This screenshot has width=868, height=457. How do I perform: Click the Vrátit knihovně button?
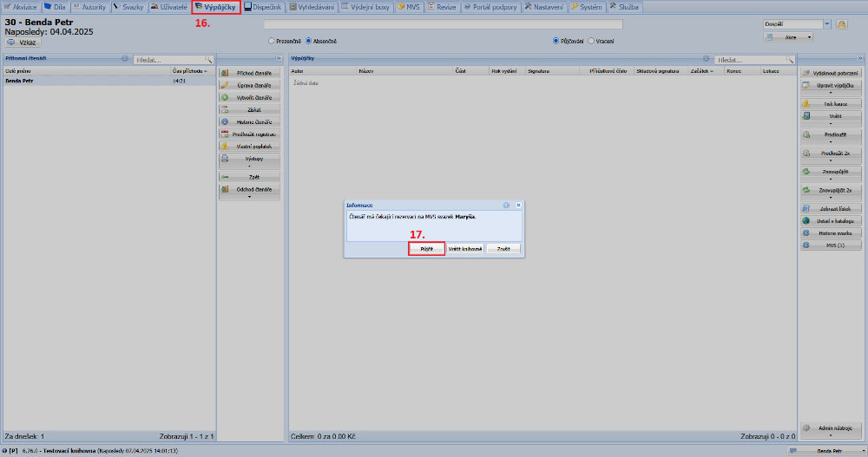coord(465,249)
